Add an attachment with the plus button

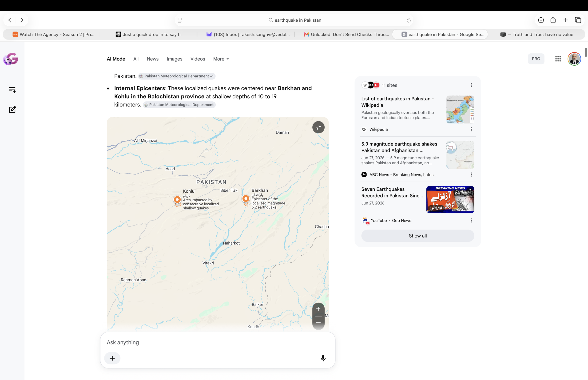(112, 358)
